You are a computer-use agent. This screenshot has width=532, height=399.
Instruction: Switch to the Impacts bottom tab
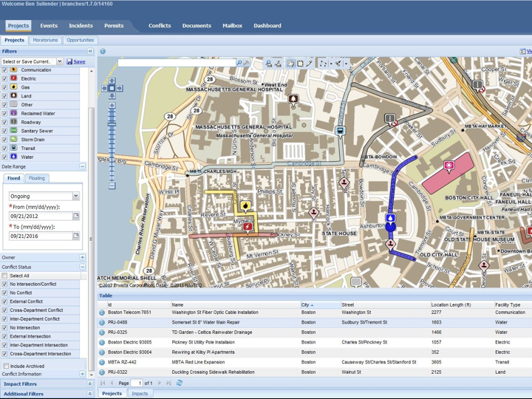click(140, 394)
